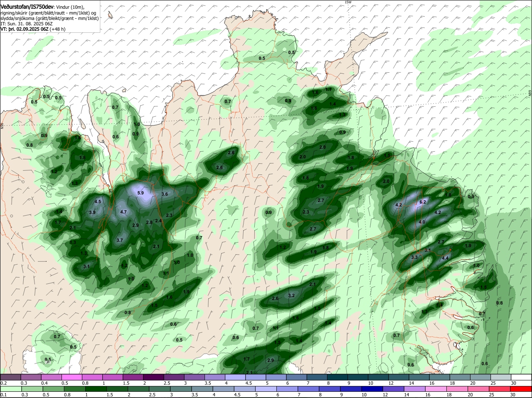Select the 3.3 precipitation label
This screenshot has width=532, height=398.
[414, 258]
